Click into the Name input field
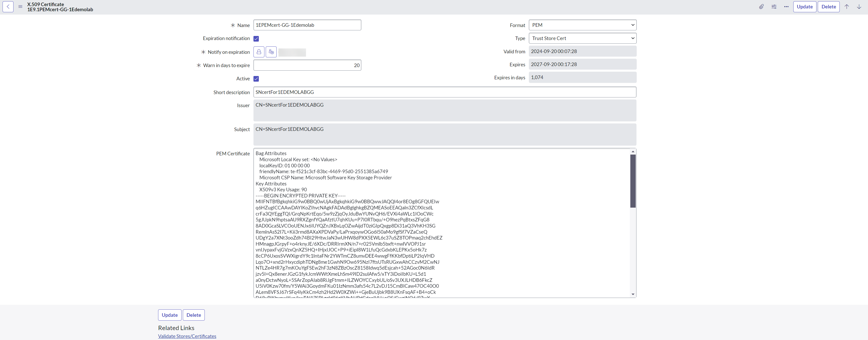This screenshot has width=868, height=340. click(307, 25)
